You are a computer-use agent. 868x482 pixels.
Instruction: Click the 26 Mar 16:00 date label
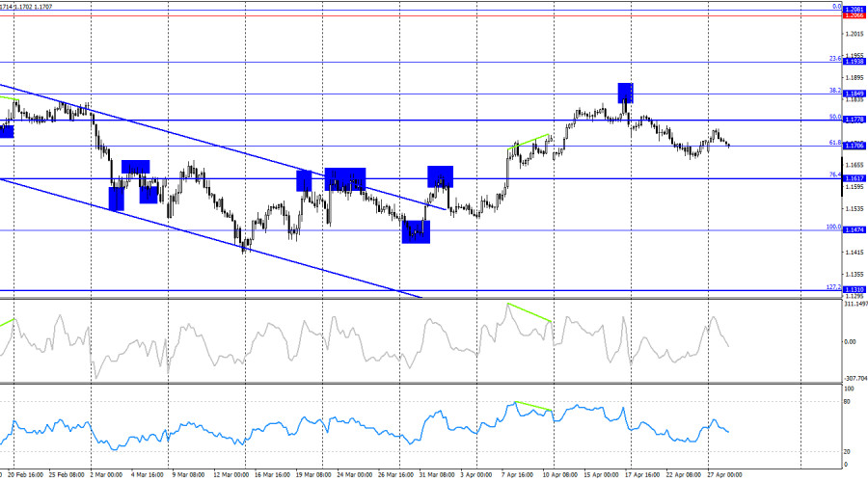395,475
